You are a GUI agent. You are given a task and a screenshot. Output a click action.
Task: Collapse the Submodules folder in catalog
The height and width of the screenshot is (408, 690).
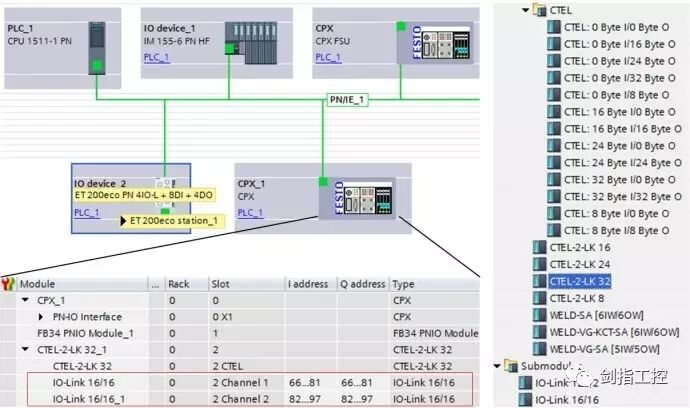click(x=497, y=366)
